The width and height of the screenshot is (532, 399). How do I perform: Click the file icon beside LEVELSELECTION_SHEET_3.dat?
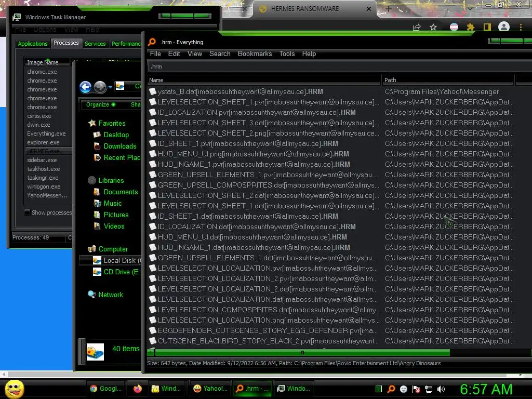click(153, 123)
